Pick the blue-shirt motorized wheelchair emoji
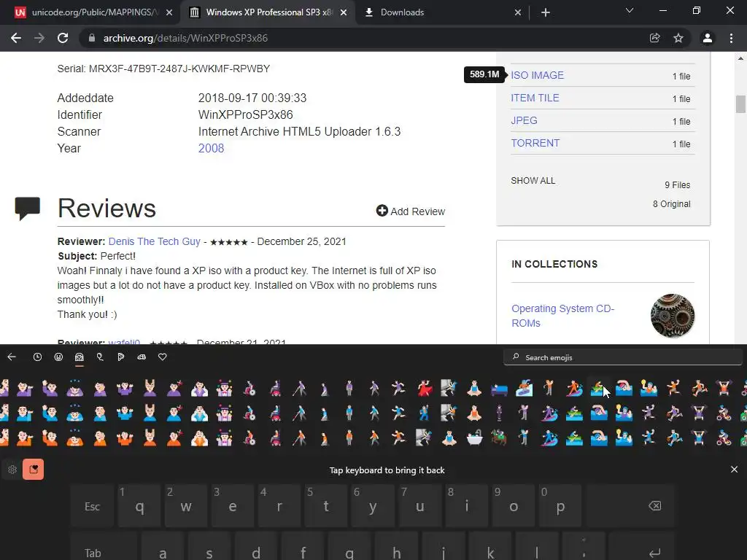The image size is (747, 560). coord(275,413)
